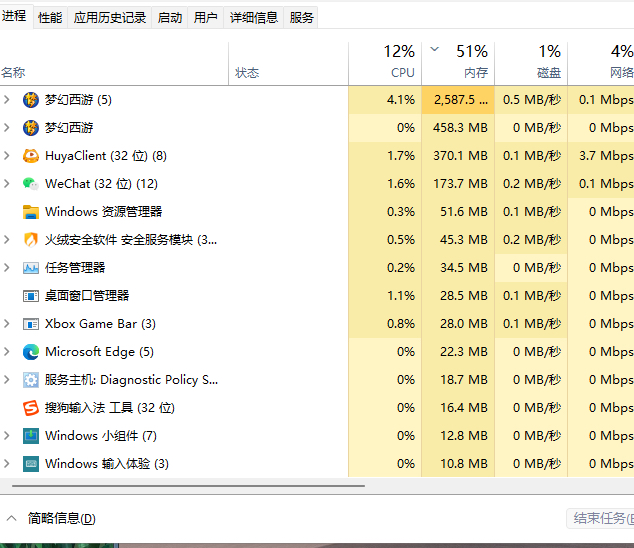Select the WeChat (32 位) (12) row name
Screen dimensions: 634x548
pos(101,184)
